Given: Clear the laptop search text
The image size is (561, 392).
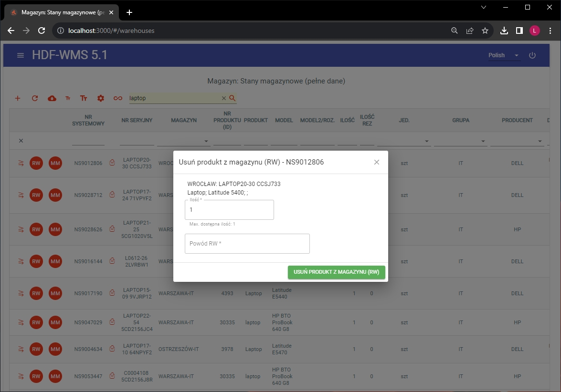Looking at the screenshot, I should (223, 98).
